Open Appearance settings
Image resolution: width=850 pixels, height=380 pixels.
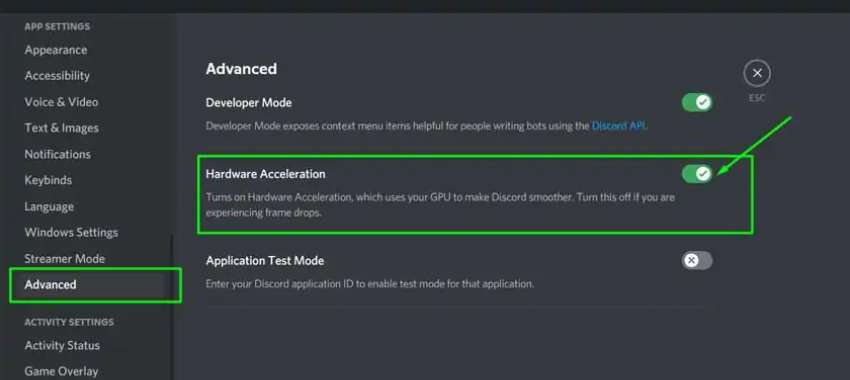coord(56,50)
